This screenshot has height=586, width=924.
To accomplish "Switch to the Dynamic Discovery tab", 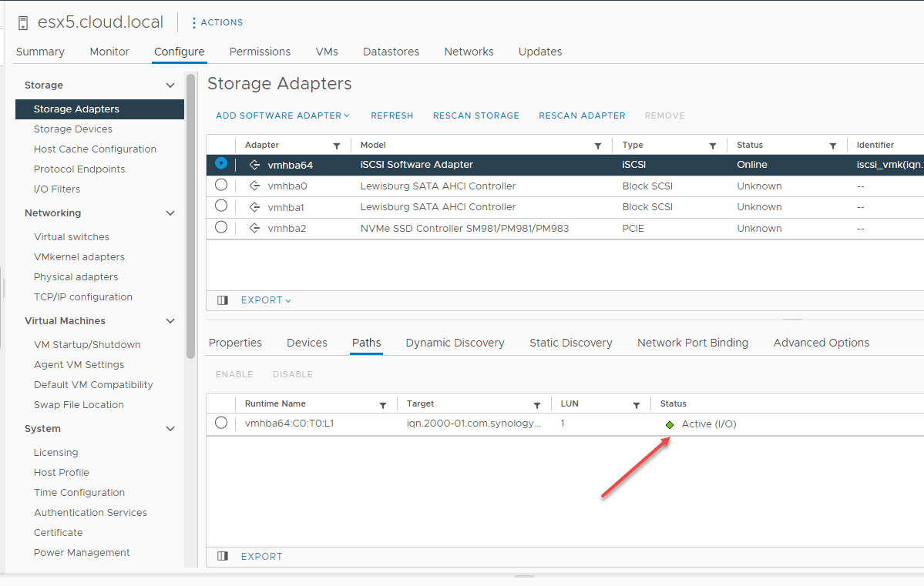I will tap(455, 343).
